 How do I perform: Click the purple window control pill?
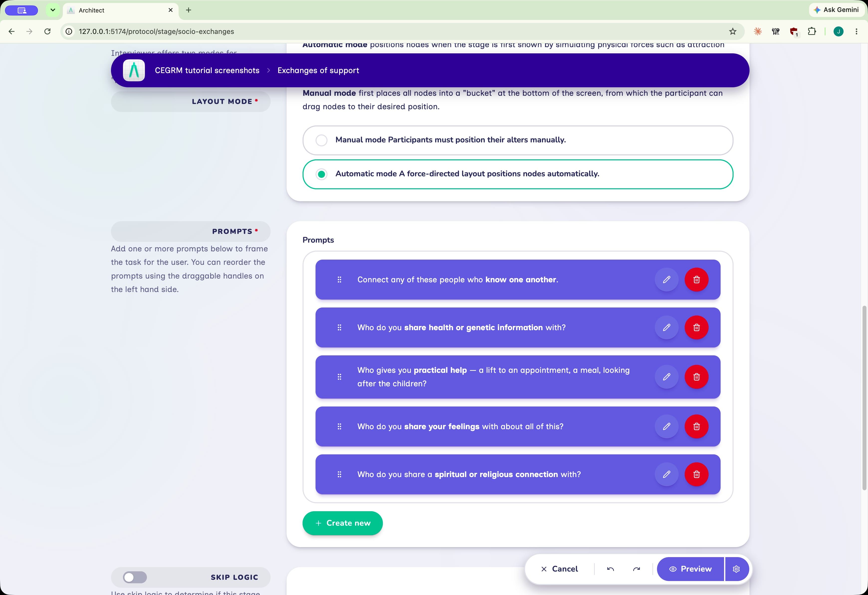coord(22,10)
